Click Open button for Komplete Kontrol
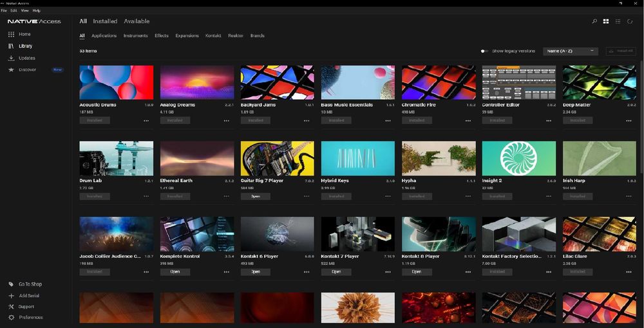 (x=175, y=272)
